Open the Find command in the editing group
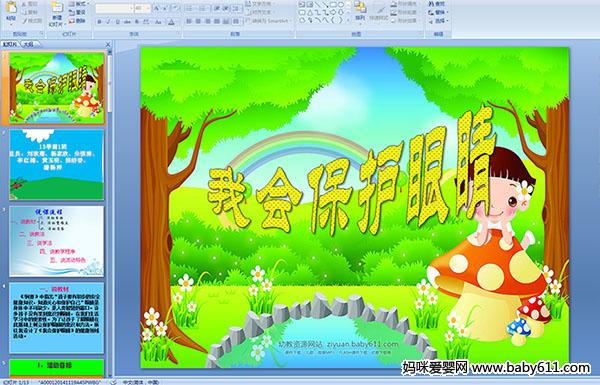600x385 pixels. [x=436, y=4]
